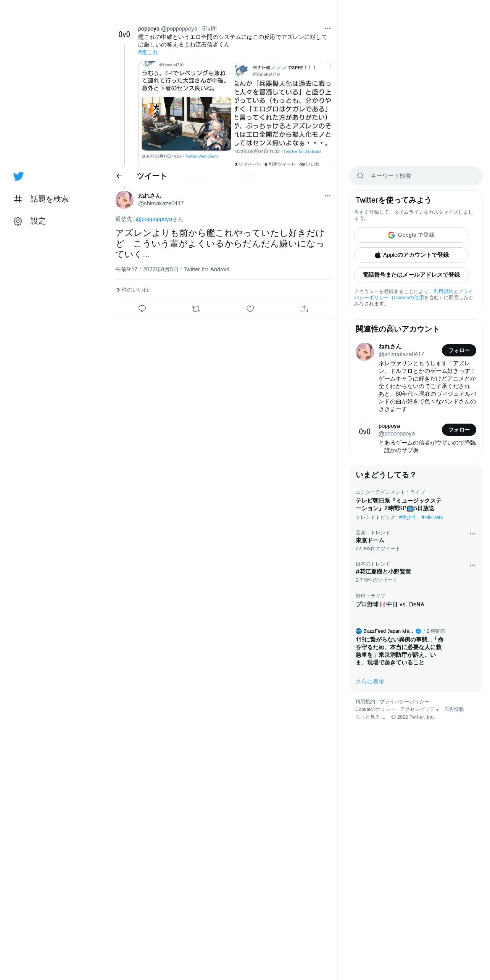Screen dimensions: 490x980
Task: Open options for the 東京ドーム trend
Action: pyautogui.click(x=472, y=534)
